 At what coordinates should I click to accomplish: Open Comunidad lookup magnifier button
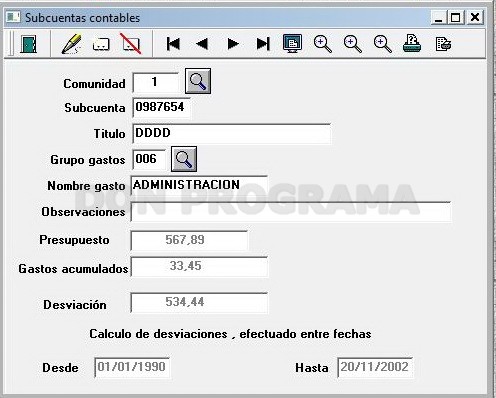(x=198, y=81)
